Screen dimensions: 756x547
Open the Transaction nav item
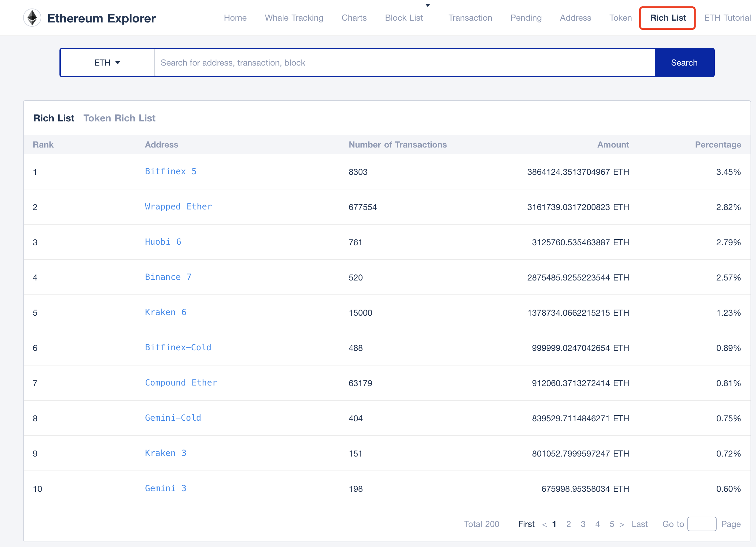(470, 18)
